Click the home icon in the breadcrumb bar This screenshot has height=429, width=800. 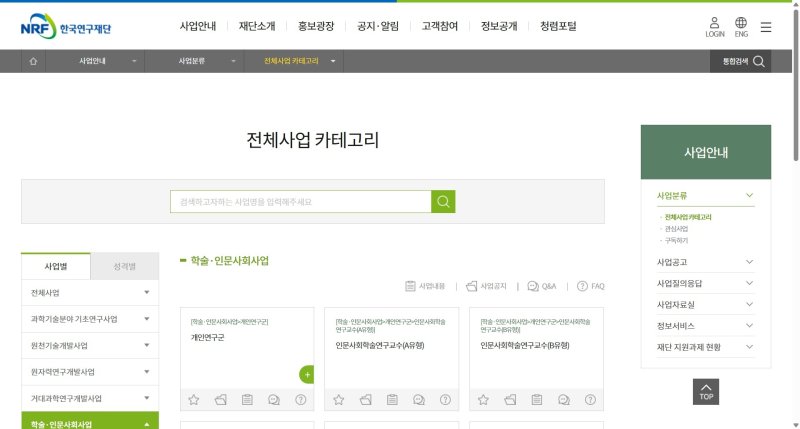pyautogui.click(x=33, y=62)
